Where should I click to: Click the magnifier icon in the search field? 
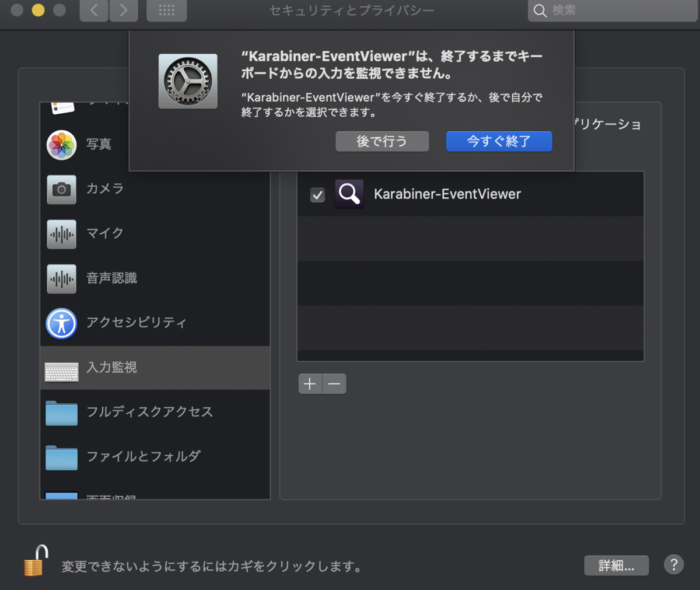[x=540, y=11]
